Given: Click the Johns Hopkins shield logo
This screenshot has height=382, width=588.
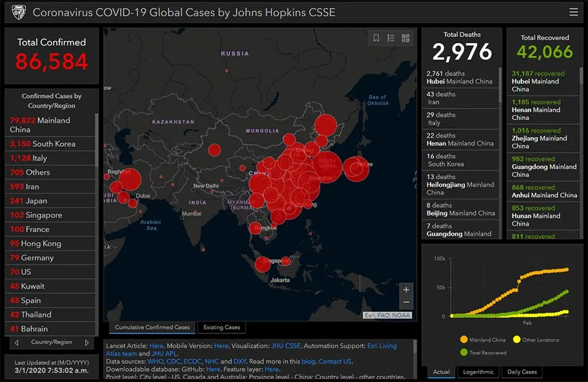Looking at the screenshot, I should [x=19, y=12].
